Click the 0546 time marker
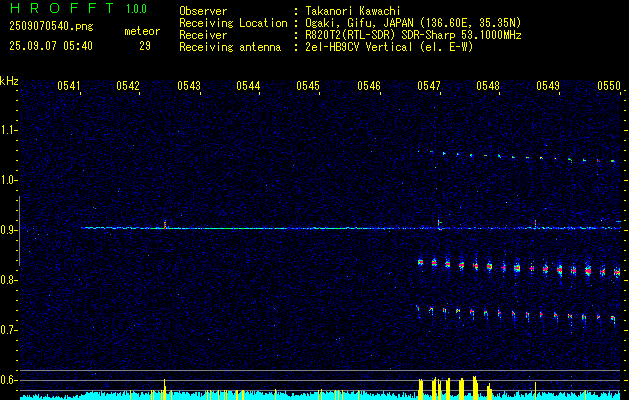 369,85
